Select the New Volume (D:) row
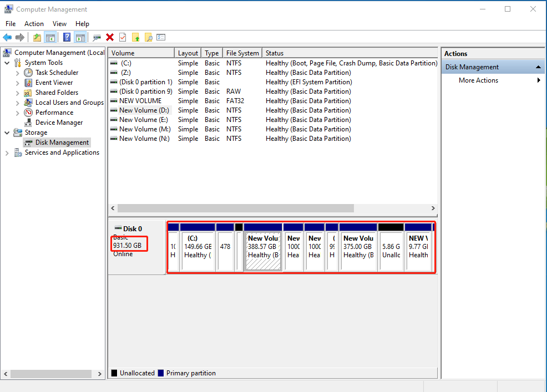Image resolution: width=547 pixels, height=392 pixels. click(273, 110)
